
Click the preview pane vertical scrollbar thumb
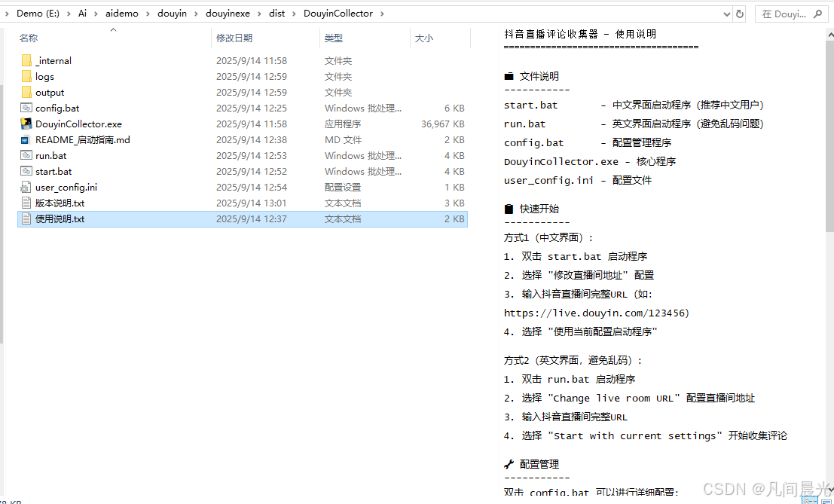tap(829, 135)
